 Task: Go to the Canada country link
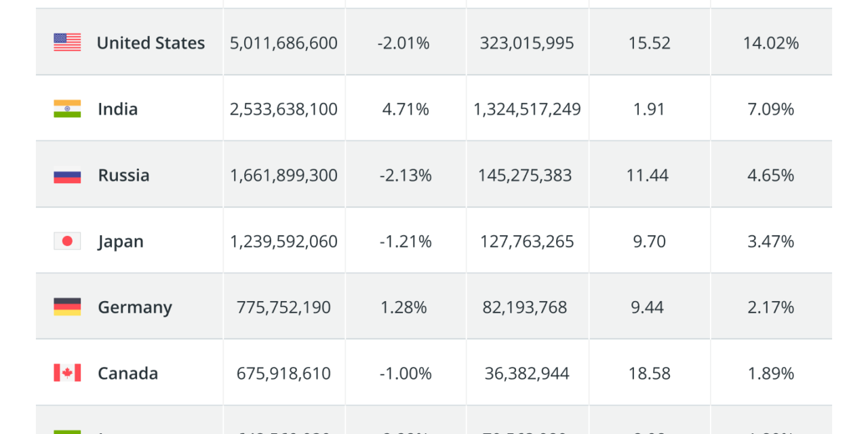click(127, 374)
